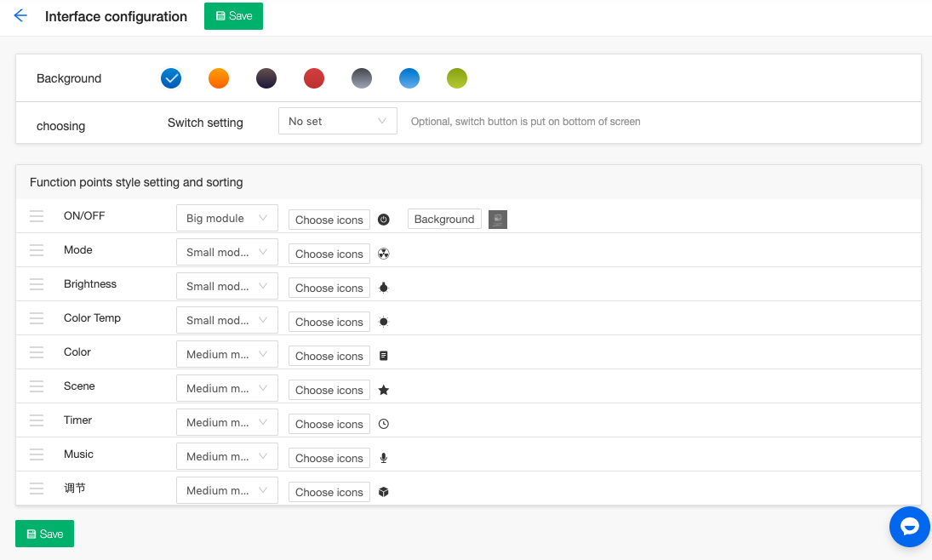Image resolution: width=932 pixels, height=560 pixels.
Task: Click the power icon in ON/OFF row
Action: click(384, 220)
